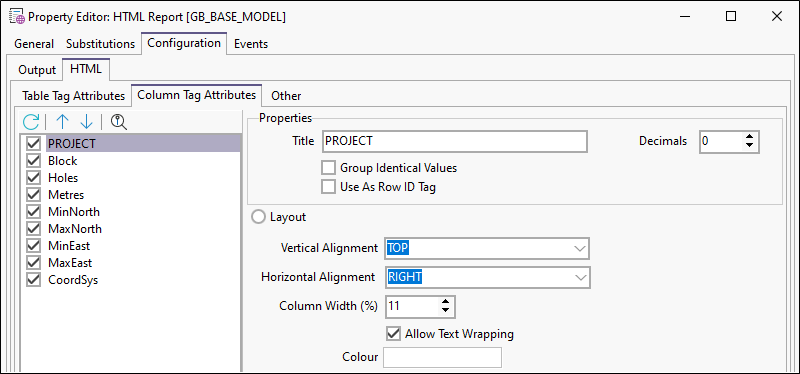Screen dimensions: 800x374
Task: Enable Group Identical Values
Action: click(329, 168)
